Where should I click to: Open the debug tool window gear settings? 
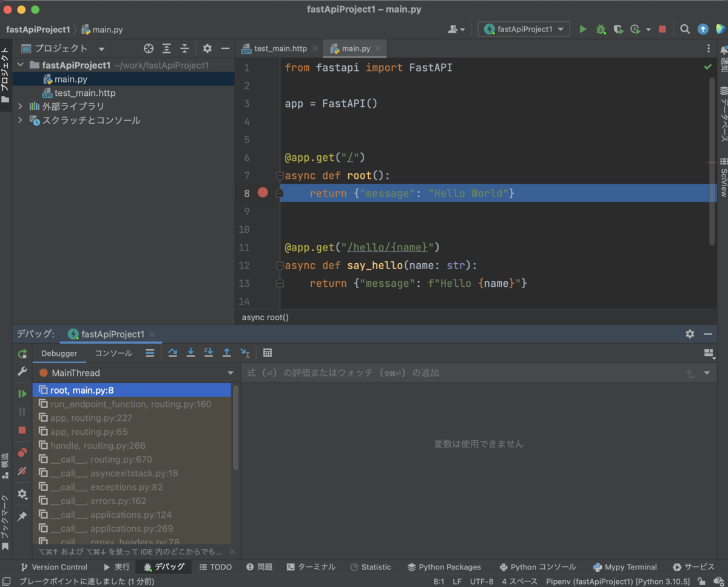pos(690,334)
